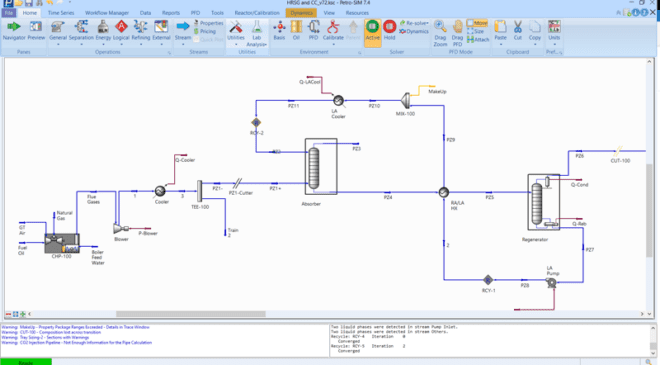Select the Separation operations icon
Viewport: 660px width, 365px height.
(81, 27)
